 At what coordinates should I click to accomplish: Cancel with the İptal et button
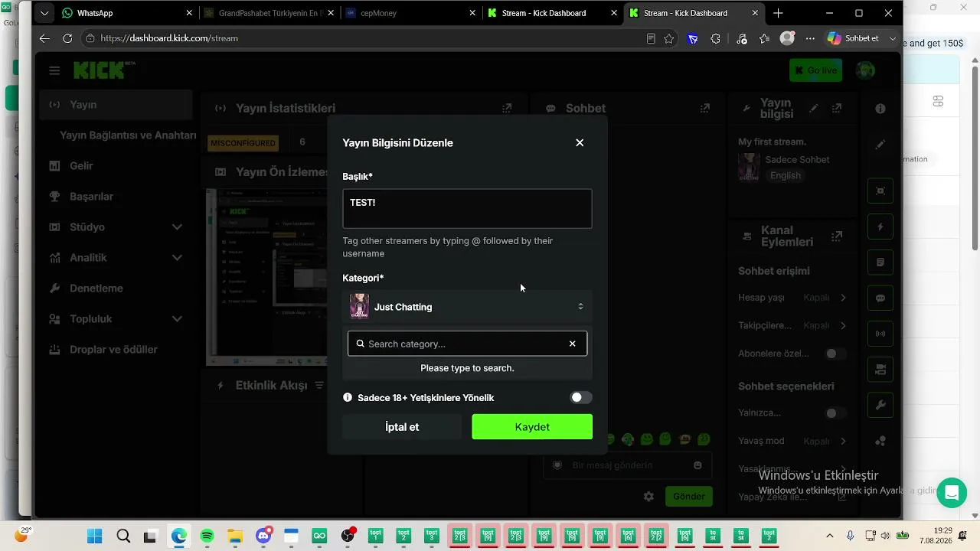(x=402, y=427)
